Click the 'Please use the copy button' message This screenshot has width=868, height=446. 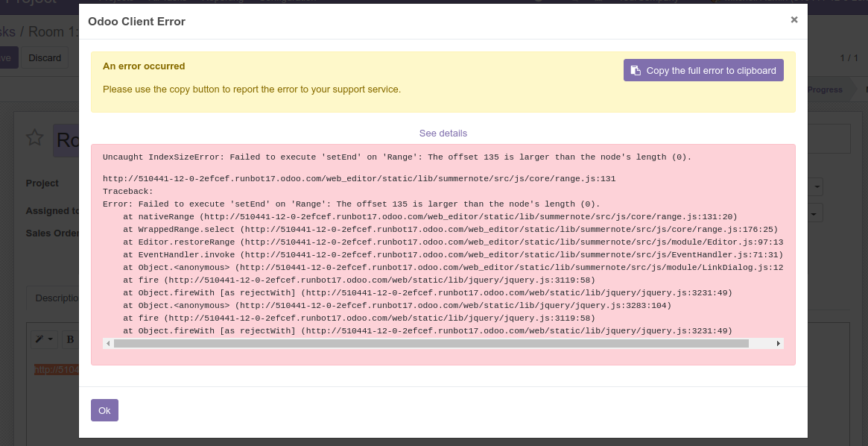tap(252, 89)
